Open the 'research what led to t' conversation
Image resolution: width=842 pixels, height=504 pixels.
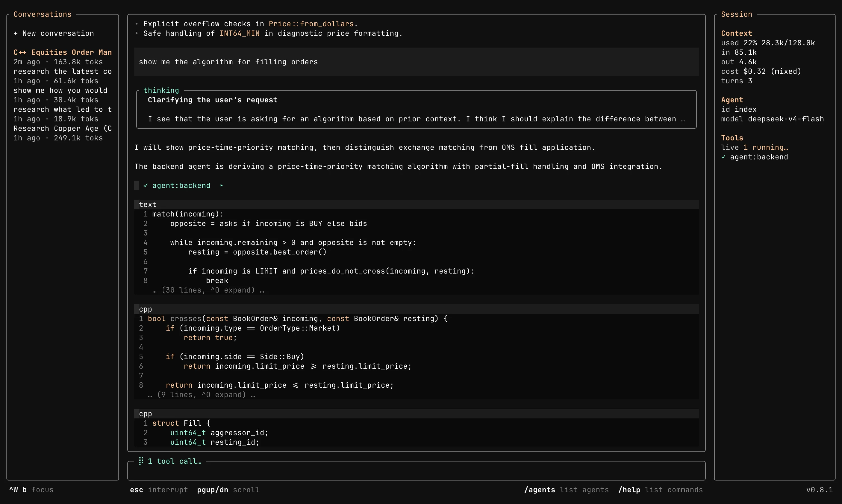[x=62, y=109]
